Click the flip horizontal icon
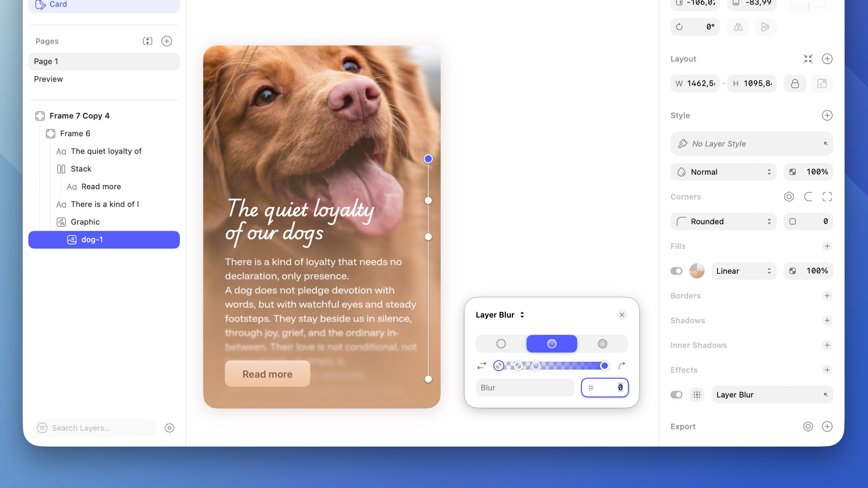 pos(738,27)
